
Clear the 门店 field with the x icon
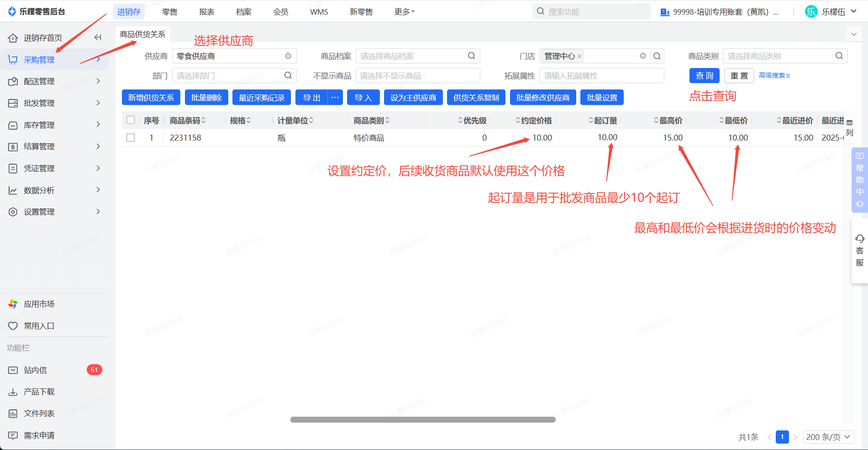(x=643, y=56)
